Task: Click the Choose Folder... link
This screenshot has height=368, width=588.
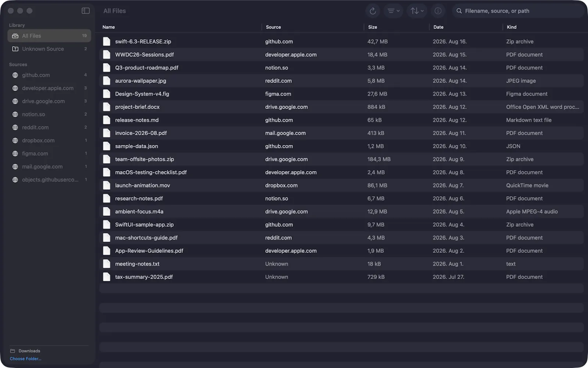Action: coord(25,359)
